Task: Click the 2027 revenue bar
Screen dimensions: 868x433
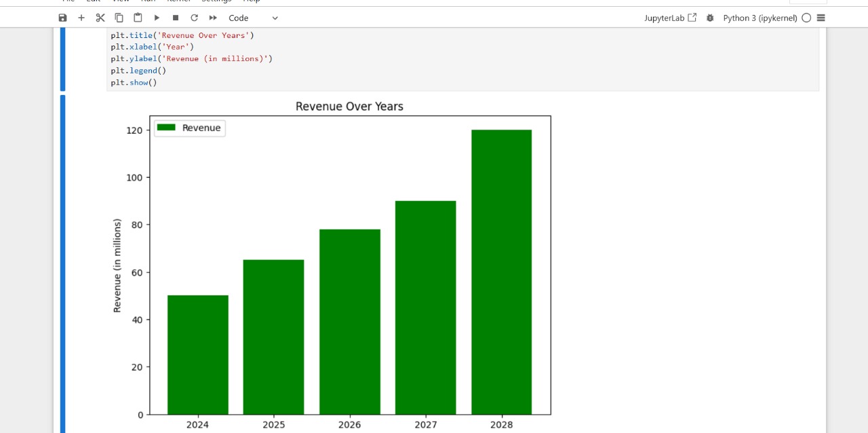Action: [426, 307]
